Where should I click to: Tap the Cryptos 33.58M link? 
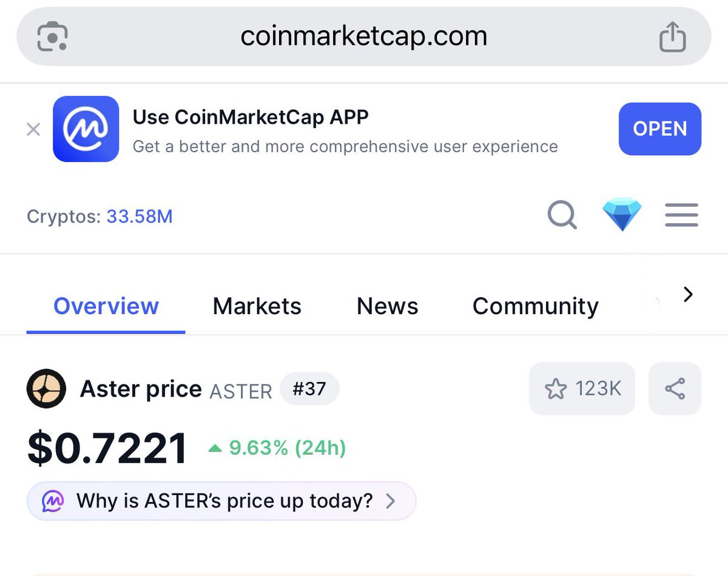click(140, 216)
